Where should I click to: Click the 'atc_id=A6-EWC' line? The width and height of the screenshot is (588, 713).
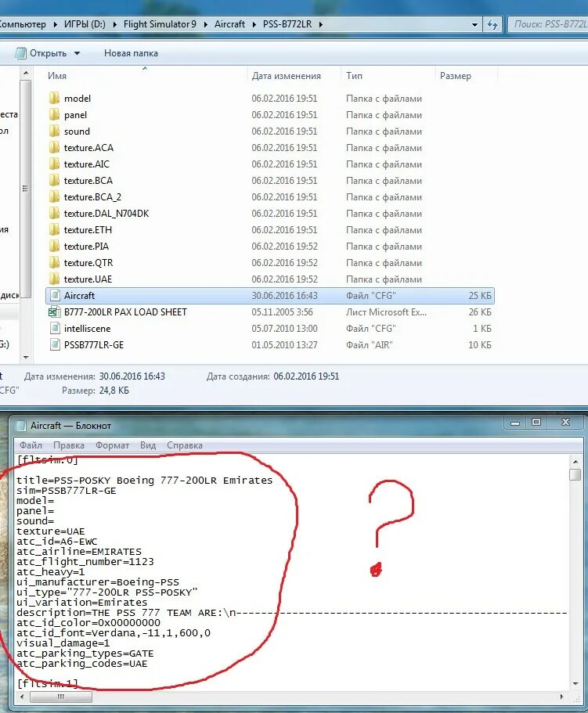click(57, 542)
